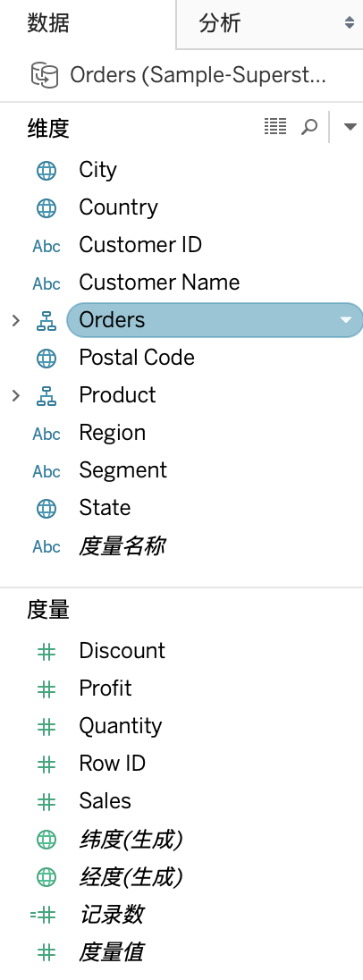Switch to the 数据 tab
The image size is (363, 980).
(48, 23)
